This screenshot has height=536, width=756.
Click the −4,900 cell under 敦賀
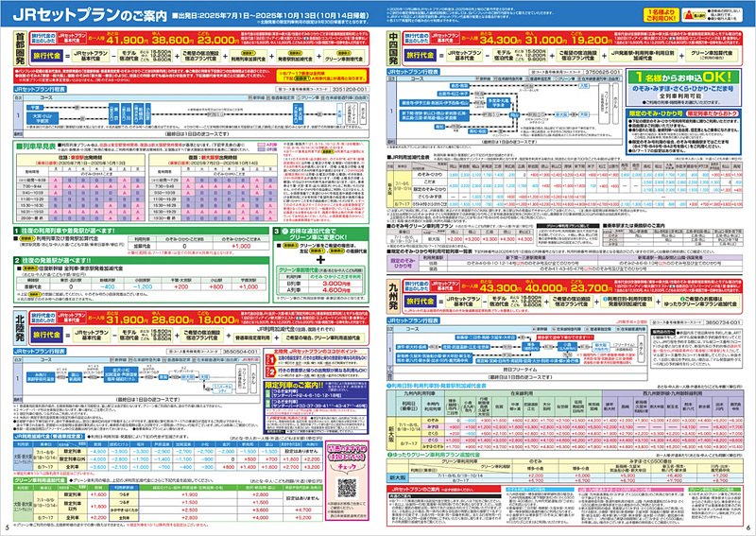[x=98, y=452]
